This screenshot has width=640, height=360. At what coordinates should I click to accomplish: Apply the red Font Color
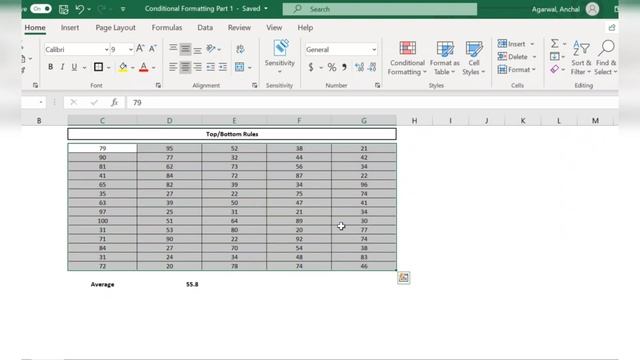click(x=143, y=67)
